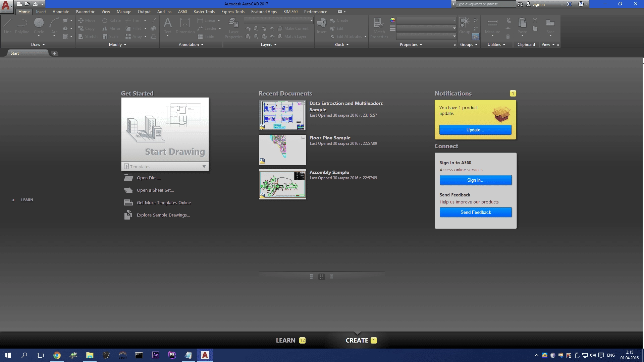Open the AutoCAD application menu button
The height and width of the screenshot is (362, 644).
(x=7, y=6)
